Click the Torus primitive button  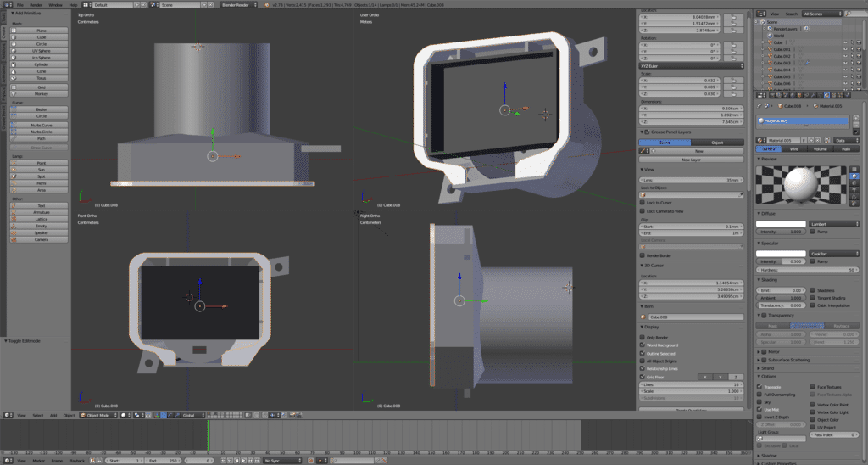(x=41, y=78)
